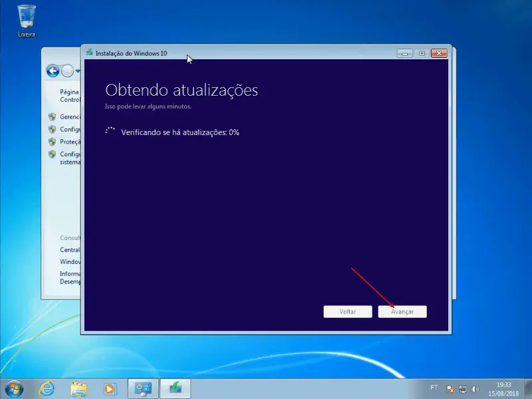Launch Internet Explorer from the taskbar
Viewport: 532px width, 399px height.
(47, 389)
